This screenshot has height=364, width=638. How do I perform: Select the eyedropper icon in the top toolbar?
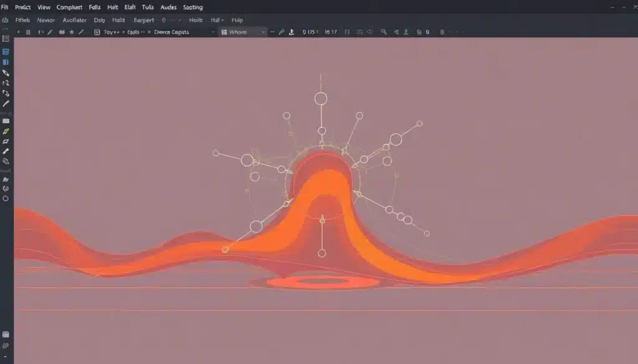282,32
